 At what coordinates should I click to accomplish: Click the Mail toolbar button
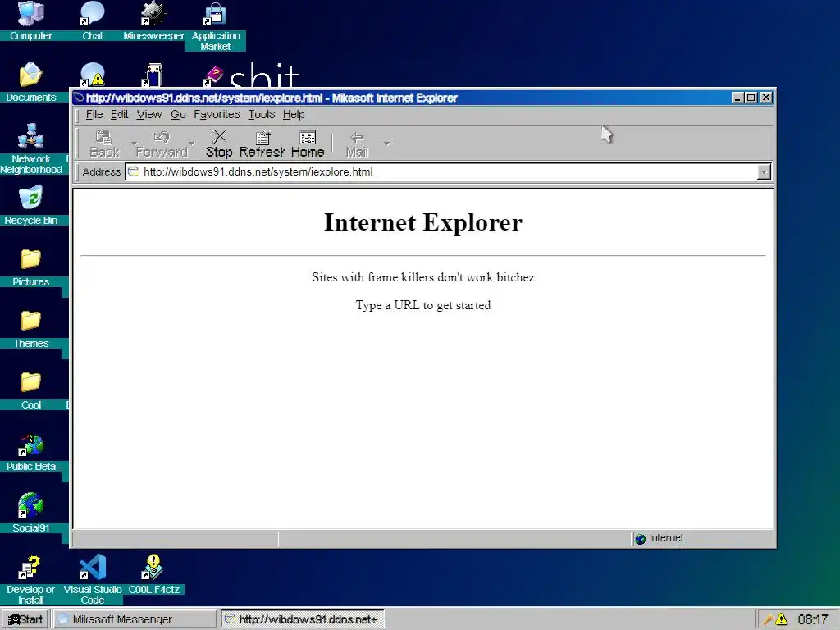357,144
